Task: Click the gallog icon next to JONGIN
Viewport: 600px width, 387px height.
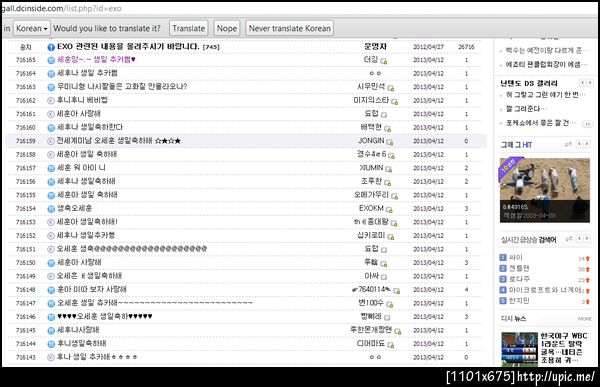Action: coord(390,142)
